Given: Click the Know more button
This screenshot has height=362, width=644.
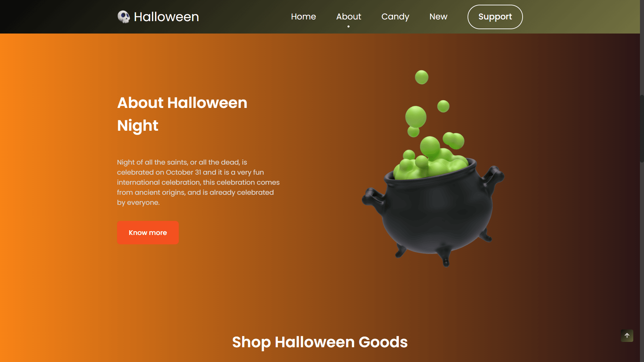Looking at the screenshot, I should pos(148,233).
